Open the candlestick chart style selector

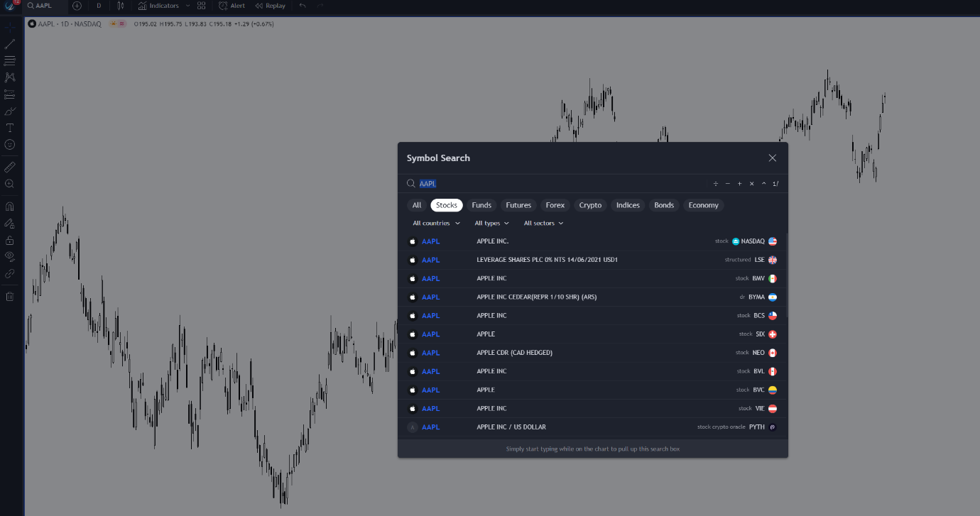tap(121, 6)
